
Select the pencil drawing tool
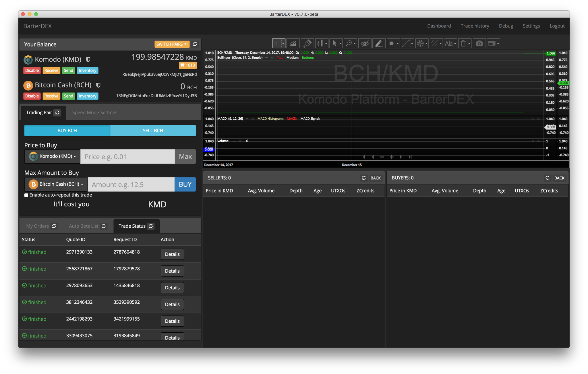pyautogui.click(x=379, y=44)
